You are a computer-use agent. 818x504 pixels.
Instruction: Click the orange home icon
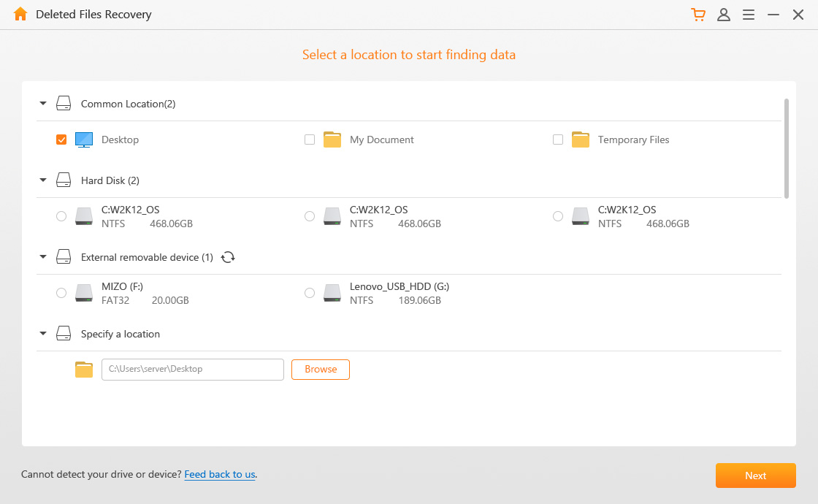coord(20,15)
